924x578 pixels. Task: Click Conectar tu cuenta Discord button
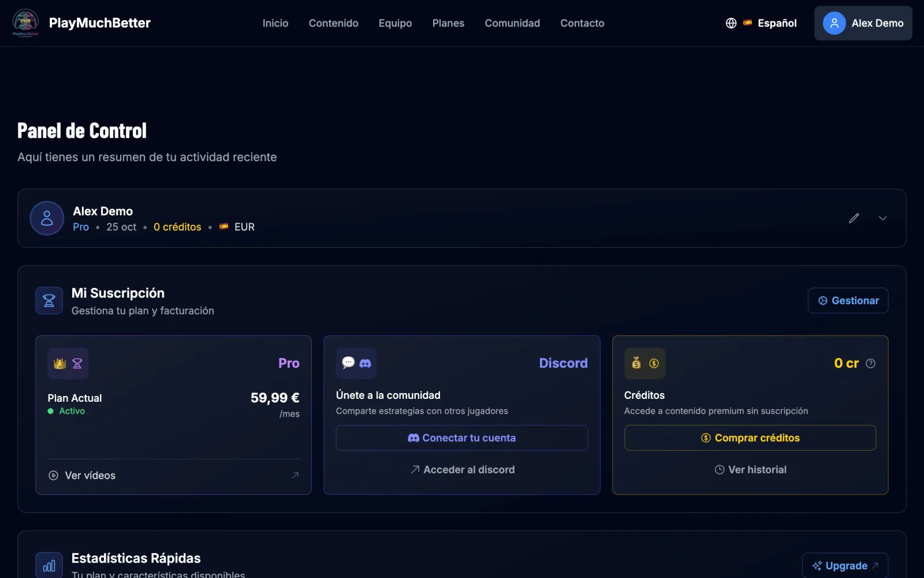[462, 438]
